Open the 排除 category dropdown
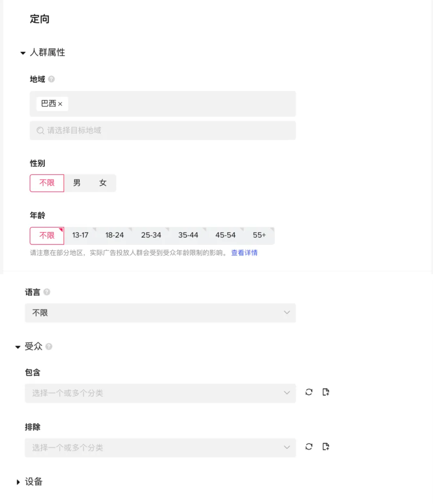 point(160,447)
